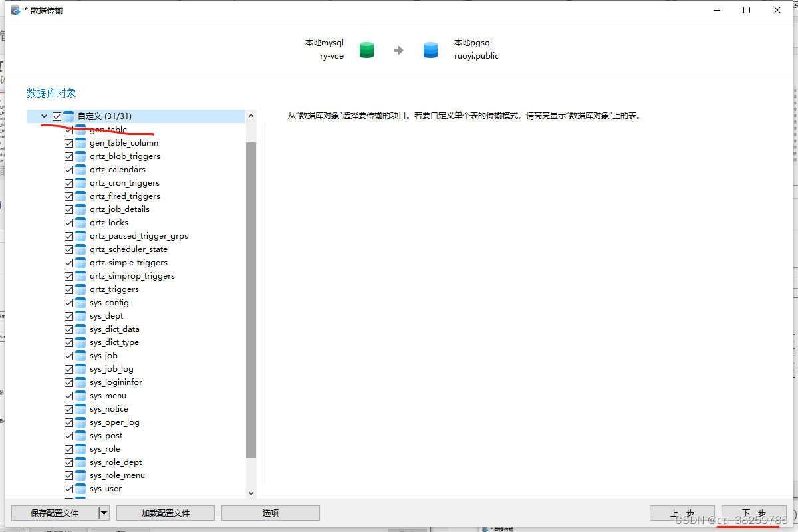Click the table icon for qrtz_cron_triggers
The height and width of the screenshot is (532, 798).
point(80,183)
